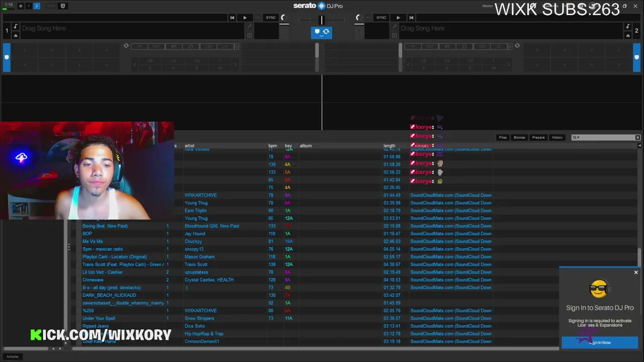Sort library by key column
Viewport: 644px width, 362px height.
[x=288, y=146]
